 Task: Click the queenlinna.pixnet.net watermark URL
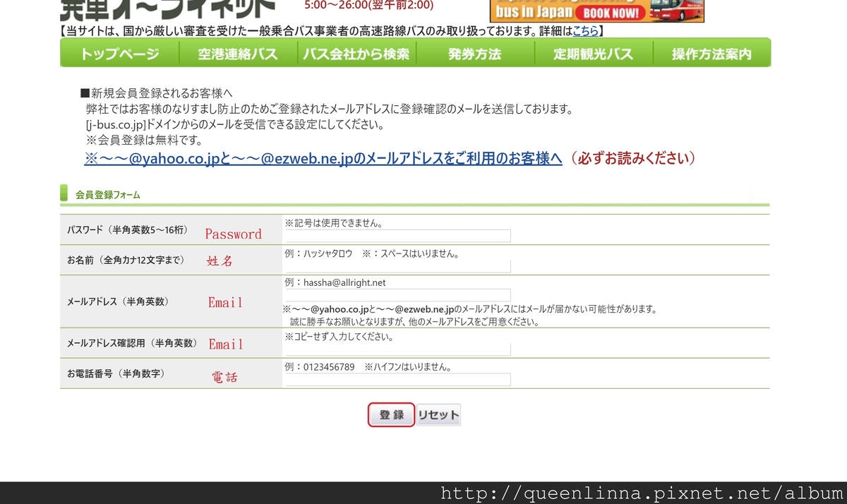[642, 493]
